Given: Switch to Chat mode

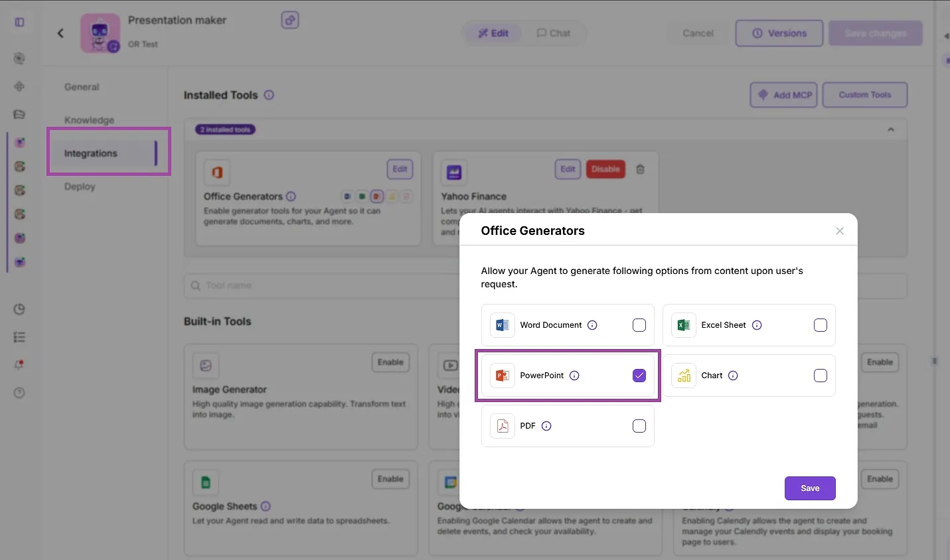Looking at the screenshot, I should point(554,33).
